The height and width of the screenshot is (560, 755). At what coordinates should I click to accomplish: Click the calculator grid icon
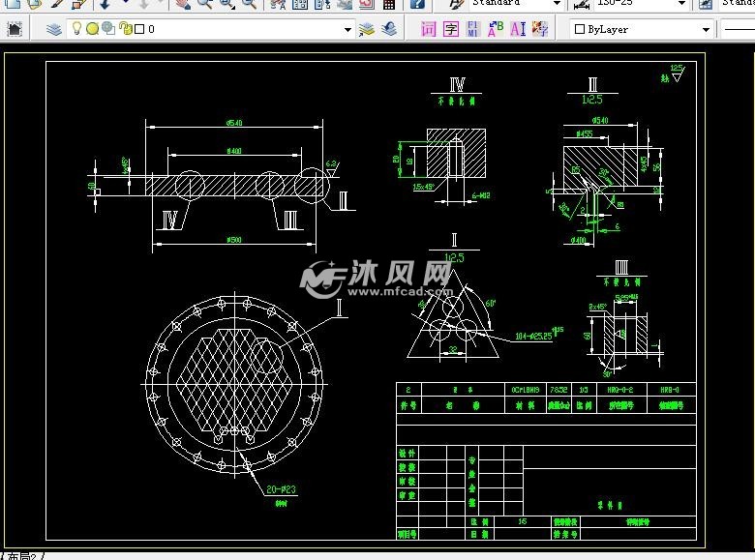click(x=389, y=4)
